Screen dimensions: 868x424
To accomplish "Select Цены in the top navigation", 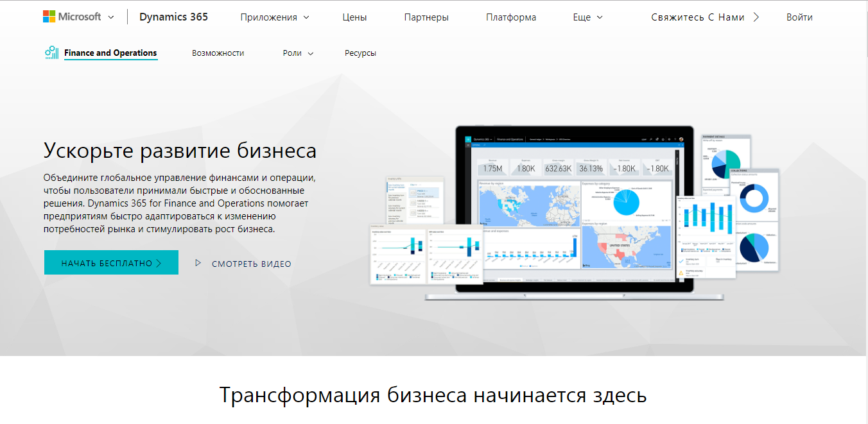I will (x=354, y=17).
